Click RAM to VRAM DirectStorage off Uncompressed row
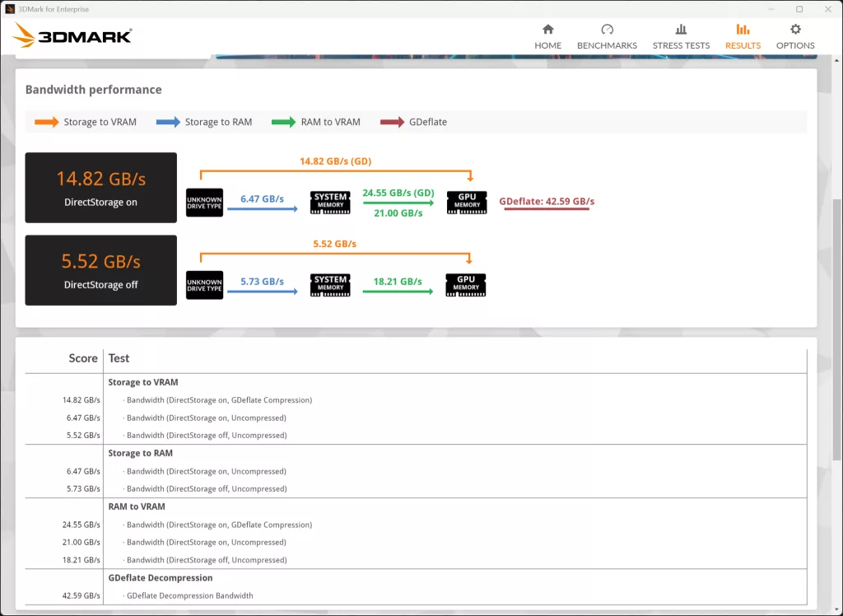843x616 pixels. [x=416, y=560]
